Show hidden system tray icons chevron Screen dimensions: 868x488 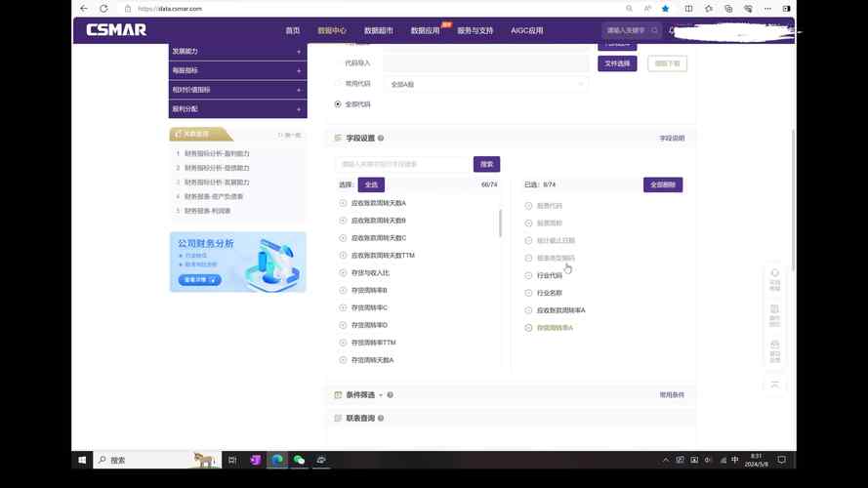pos(665,460)
